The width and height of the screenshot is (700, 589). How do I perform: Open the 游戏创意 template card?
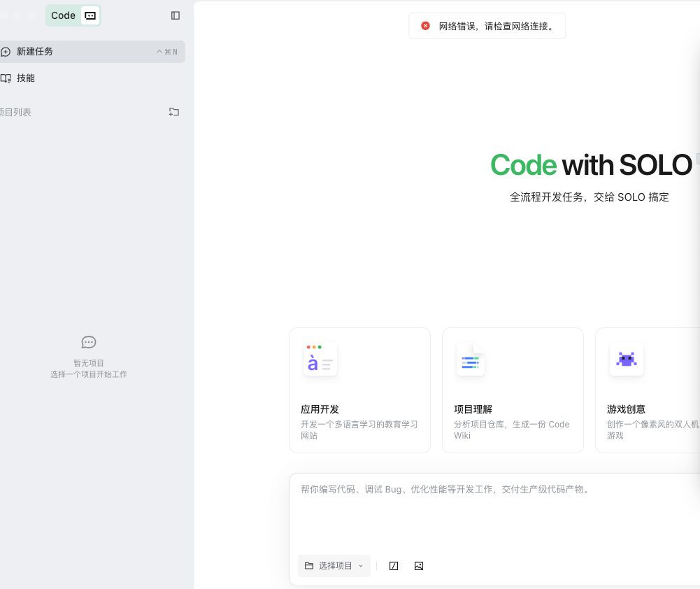coord(648,390)
